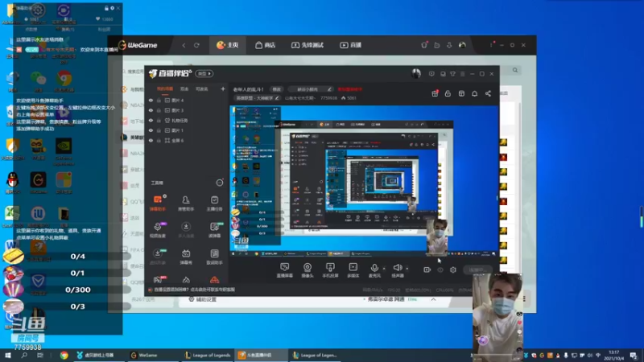This screenshot has height=362, width=644.
Task: Open WeGame 主页 tab
Action: pos(228,45)
